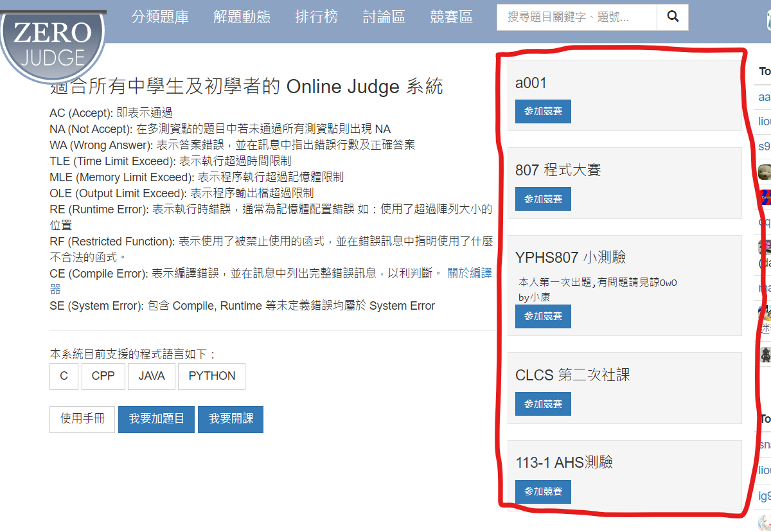This screenshot has width=771, height=532.
Task: Click the problem keyword search field
Action: point(577,17)
